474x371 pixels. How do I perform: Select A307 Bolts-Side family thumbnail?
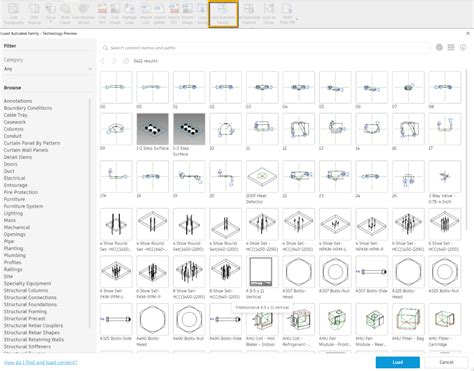(372, 272)
